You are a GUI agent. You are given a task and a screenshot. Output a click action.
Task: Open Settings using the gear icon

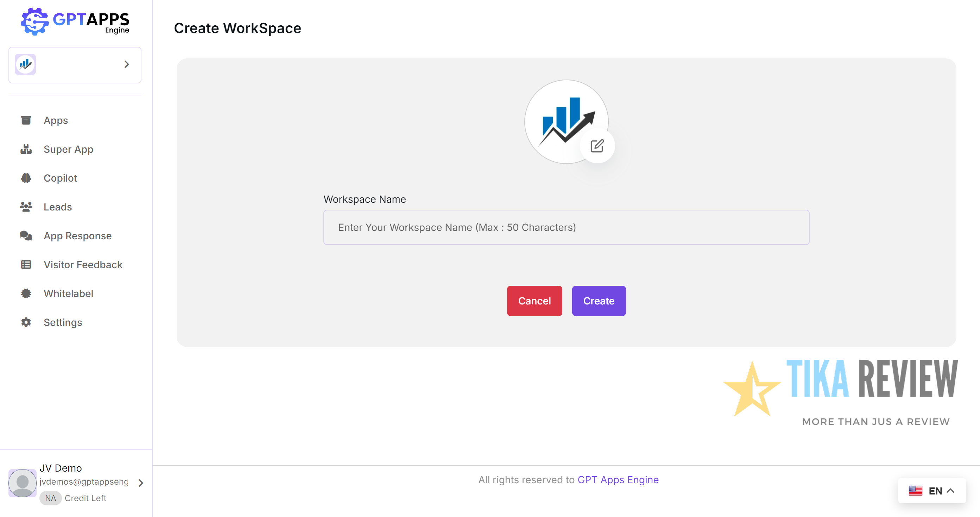[x=25, y=322]
